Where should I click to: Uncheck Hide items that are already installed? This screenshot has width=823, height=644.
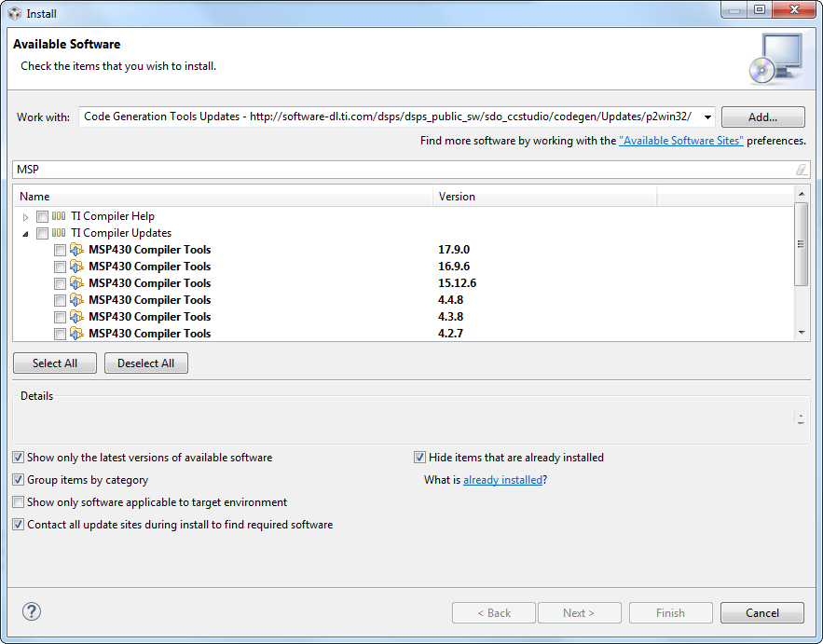420,458
